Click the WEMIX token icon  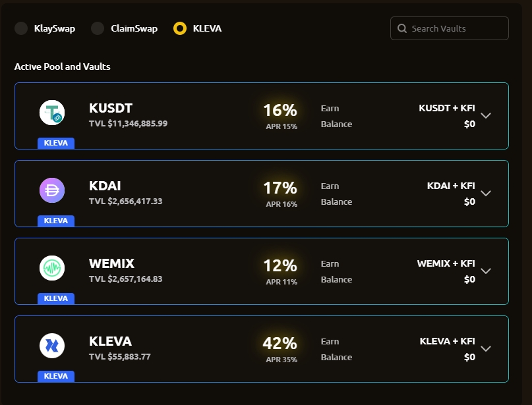[x=52, y=268]
